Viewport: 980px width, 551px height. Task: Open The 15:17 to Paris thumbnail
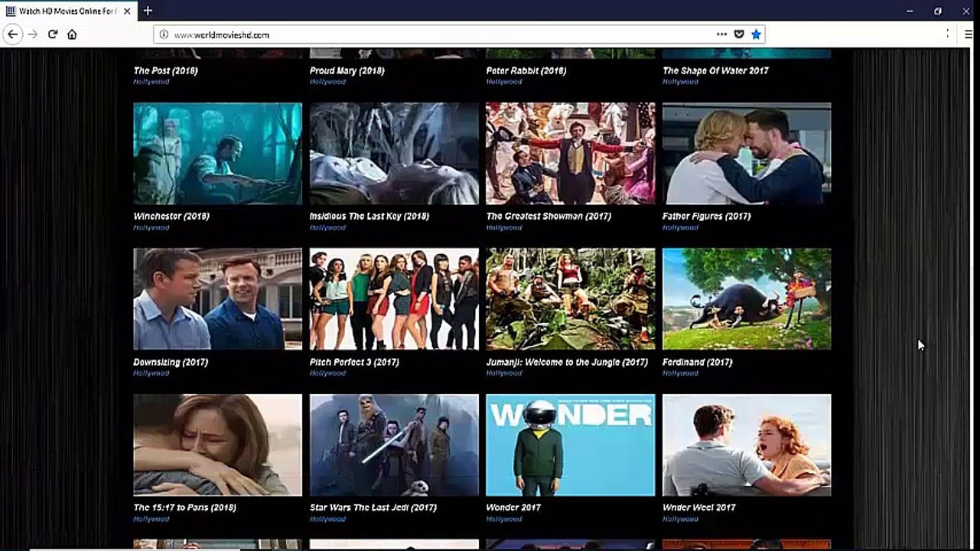click(x=218, y=445)
